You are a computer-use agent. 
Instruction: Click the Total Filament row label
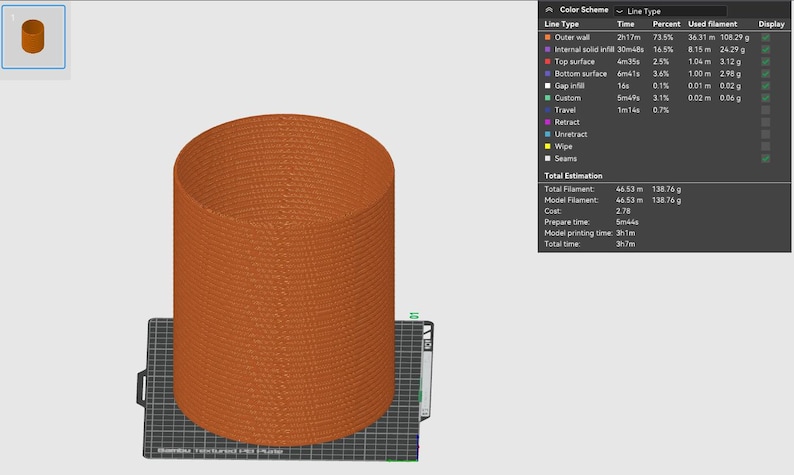coord(569,189)
